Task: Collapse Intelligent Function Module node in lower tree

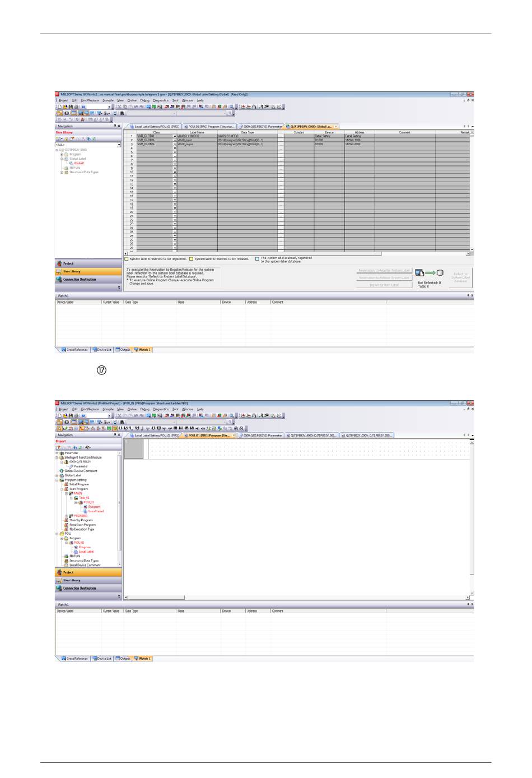Action: [57, 457]
